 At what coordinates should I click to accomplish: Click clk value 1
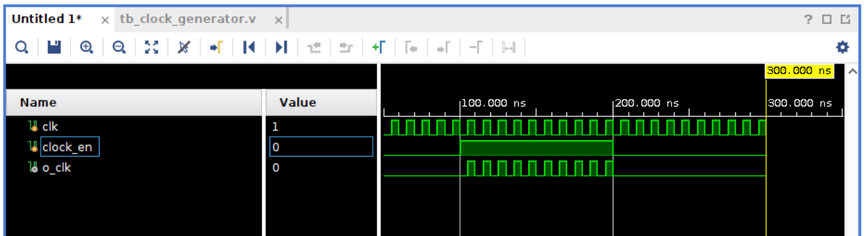[276, 127]
